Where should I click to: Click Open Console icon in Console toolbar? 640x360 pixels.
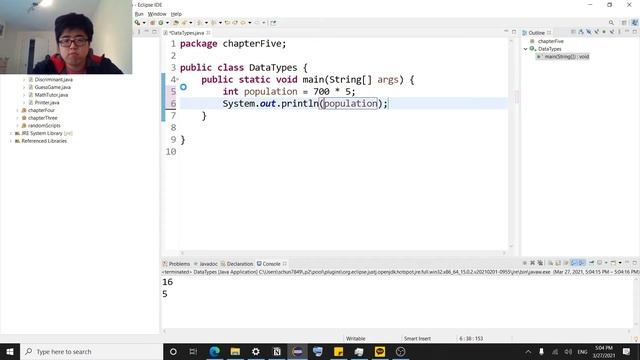pyautogui.click(x=613, y=263)
